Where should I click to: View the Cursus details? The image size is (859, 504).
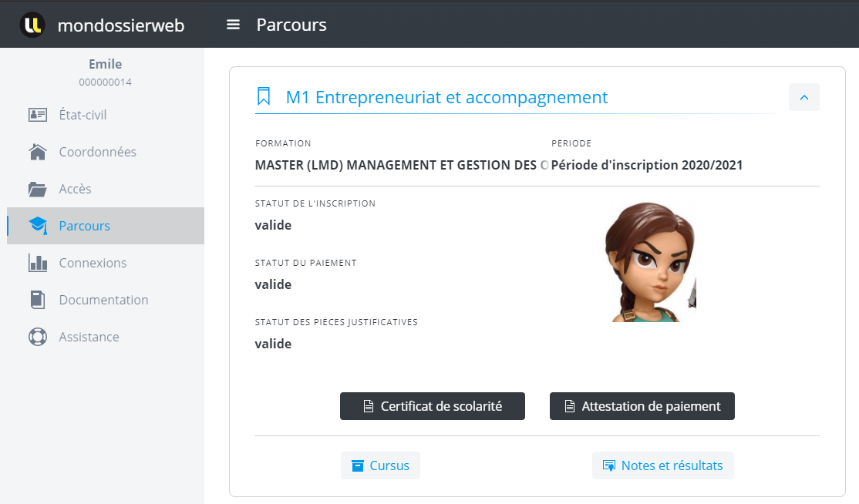click(380, 465)
